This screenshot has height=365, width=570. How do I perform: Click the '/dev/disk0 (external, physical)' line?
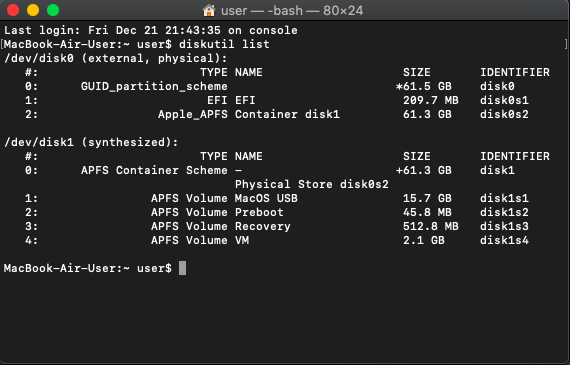(116, 58)
